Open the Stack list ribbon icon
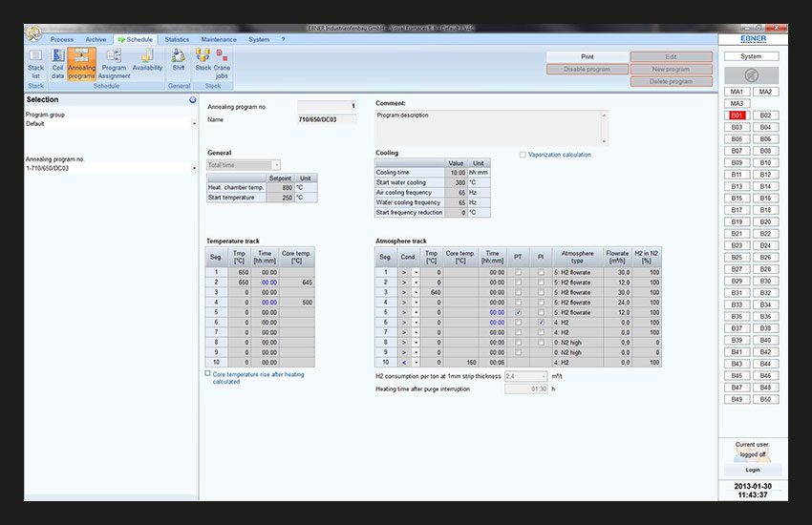Image resolution: width=812 pixels, height=525 pixels. click(x=35, y=64)
